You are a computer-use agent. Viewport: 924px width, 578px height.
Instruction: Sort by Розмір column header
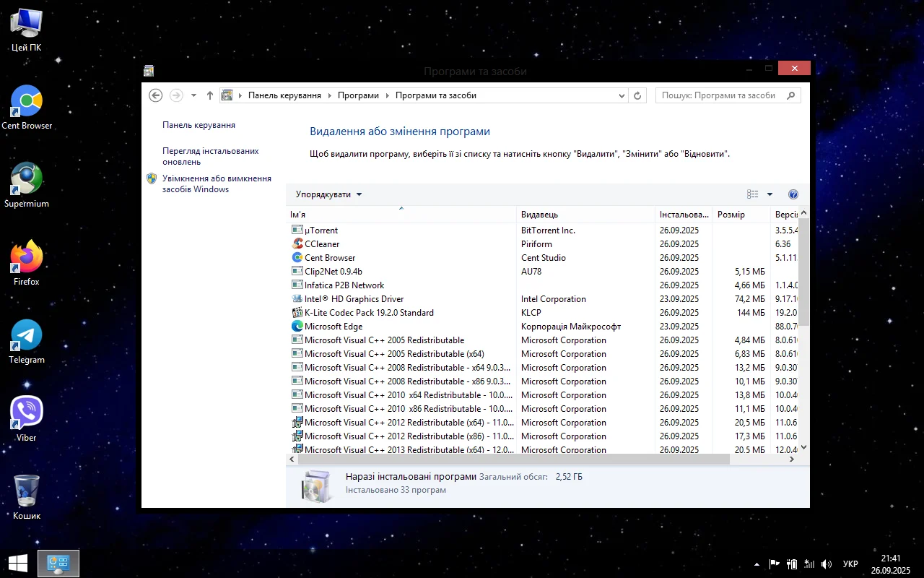pyautogui.click(x=731, y=215)
